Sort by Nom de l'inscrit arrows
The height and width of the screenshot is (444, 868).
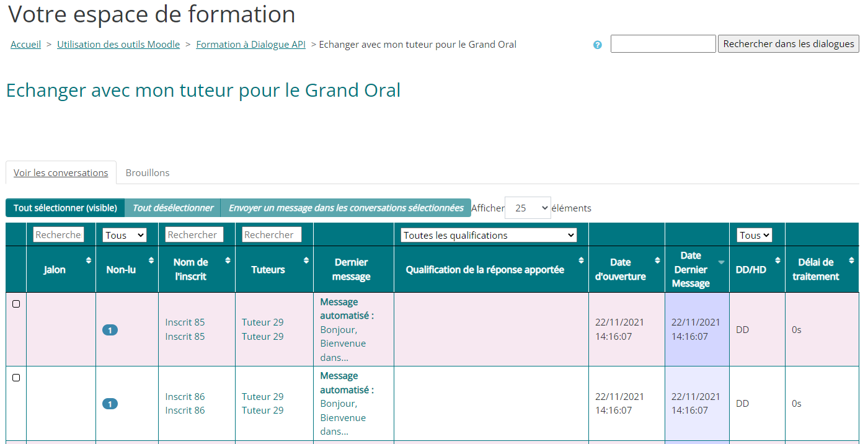click(x=228, y=260)
